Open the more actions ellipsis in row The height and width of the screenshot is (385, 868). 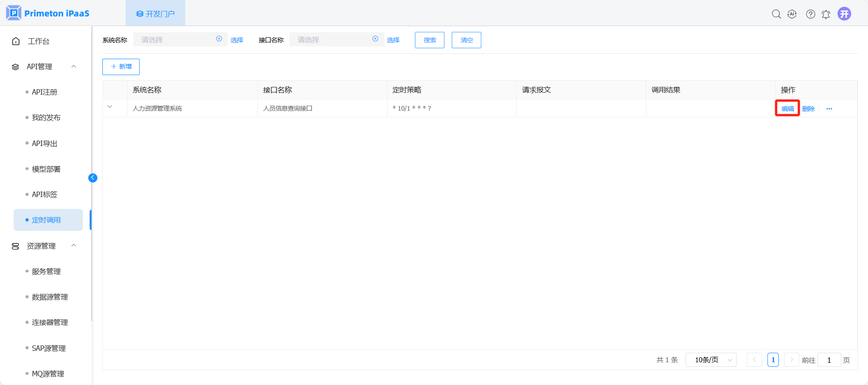[x=829, y=109]
